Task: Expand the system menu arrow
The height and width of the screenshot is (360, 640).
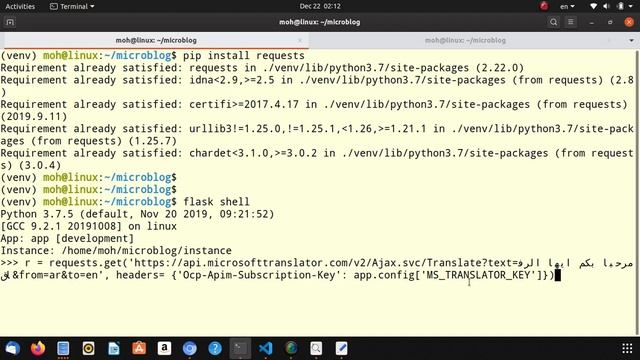Action: pos(631,7)
